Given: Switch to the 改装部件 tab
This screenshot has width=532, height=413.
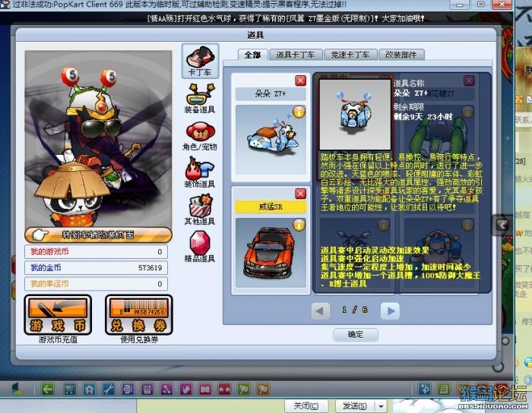Looking at the screenshot, I should coord(401,55).
